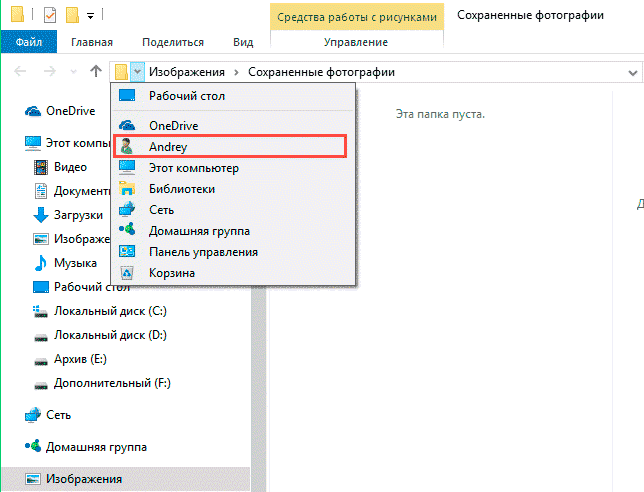Click the Загрузки download arrow icon
Image resolution: width=644 pixels, height=492 pixels.
(41, 215)
